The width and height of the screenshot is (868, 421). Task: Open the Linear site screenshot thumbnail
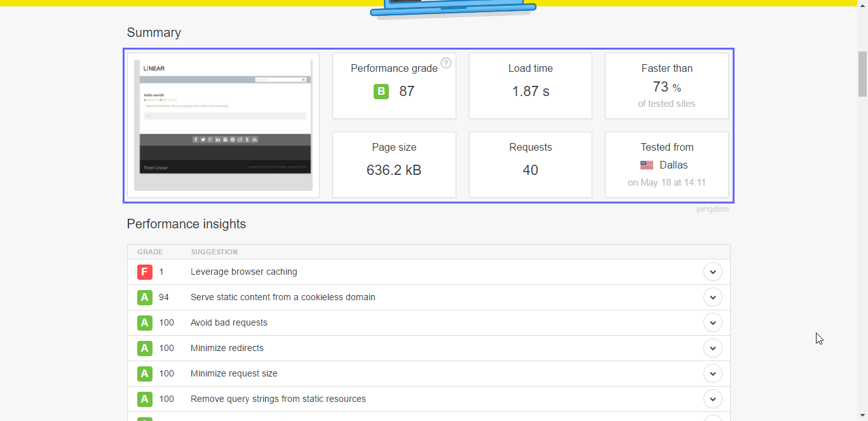pos(223,125)
